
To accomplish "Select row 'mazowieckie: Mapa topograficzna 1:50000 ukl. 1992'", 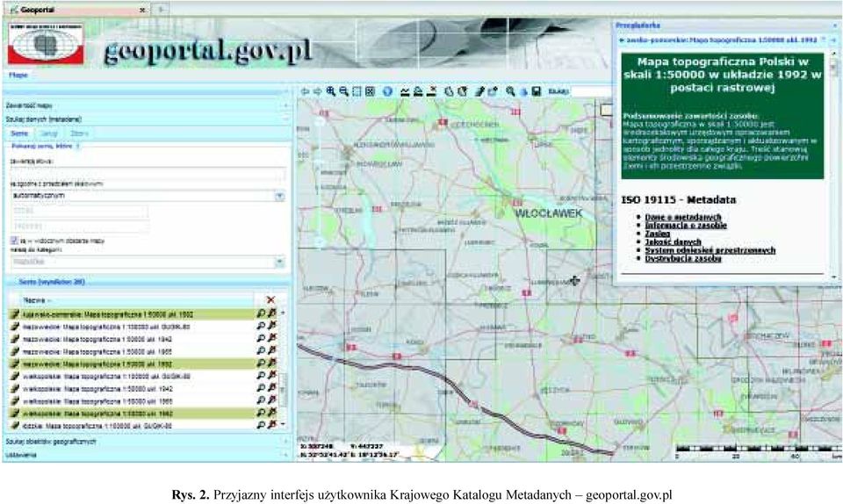I will click(x=132, y=364).
